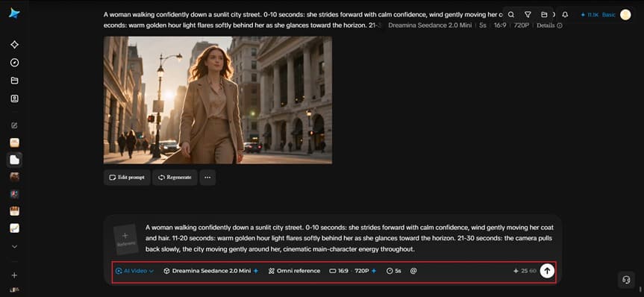Screen dimensions: 644x297
Task: Open the filter funnel icon at the top
Action: [528, 15]
